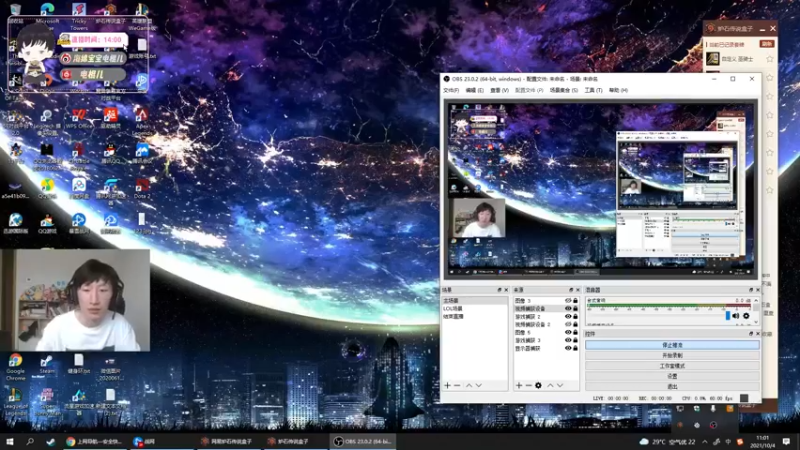This screenshot has width=800, height=450.
Task: Move selected scene down
Action: (x=479, y=386)
